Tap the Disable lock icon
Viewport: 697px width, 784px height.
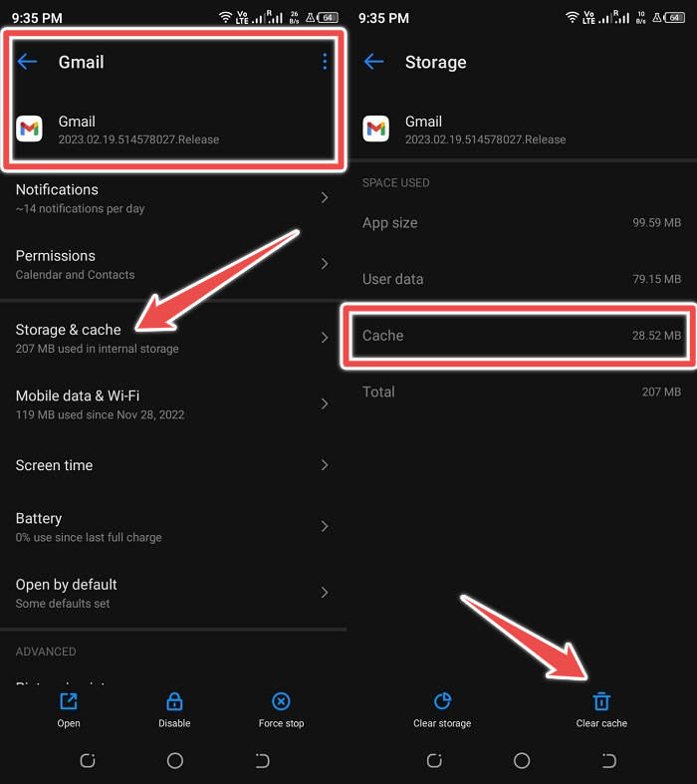coord(174,701)
